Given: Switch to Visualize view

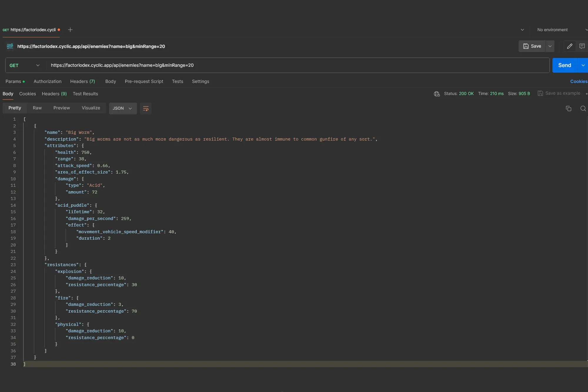Looking at the screenshot, I should point(91,108).
